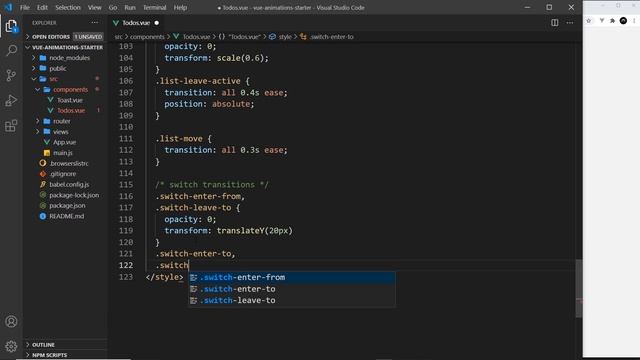Screen dimensions: 640x360
Task: Select .switch-enter-to suggestion
Action: pyautogui.click(x=291, y=289)
